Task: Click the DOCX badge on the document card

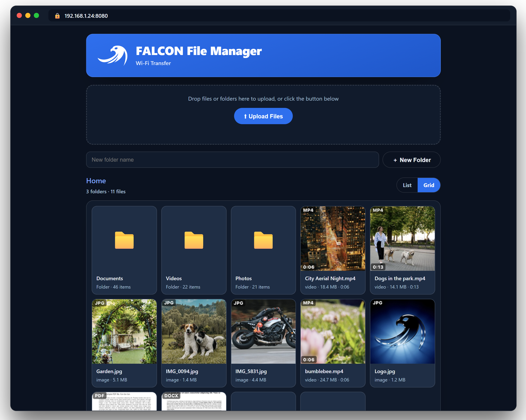Action: (x=171, y=396)
